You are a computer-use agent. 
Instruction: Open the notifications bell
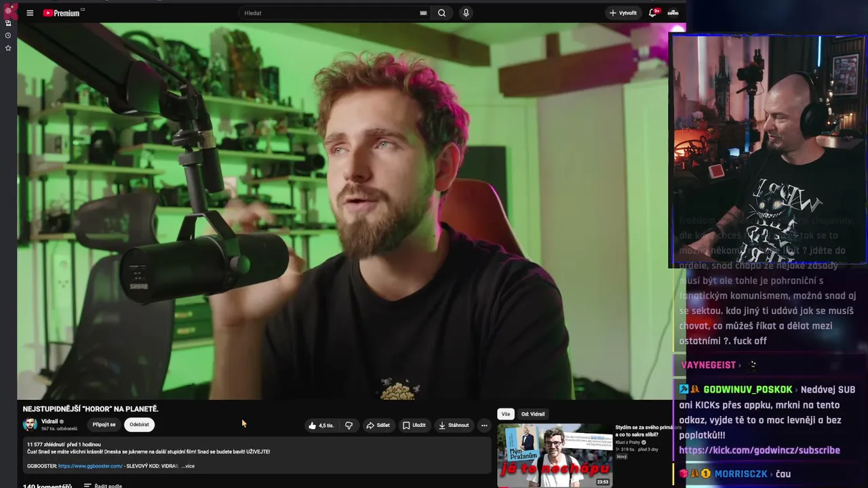point(653,13)
